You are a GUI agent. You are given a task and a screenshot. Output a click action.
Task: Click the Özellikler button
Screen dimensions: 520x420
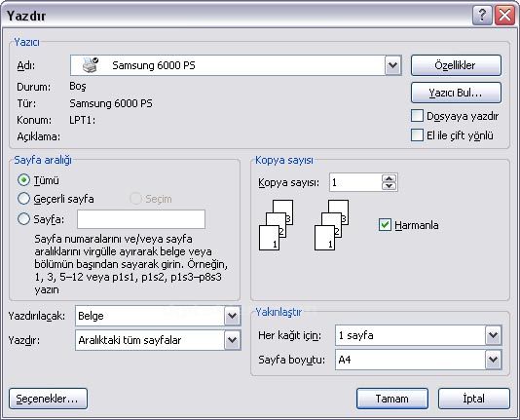click(456, 65)
